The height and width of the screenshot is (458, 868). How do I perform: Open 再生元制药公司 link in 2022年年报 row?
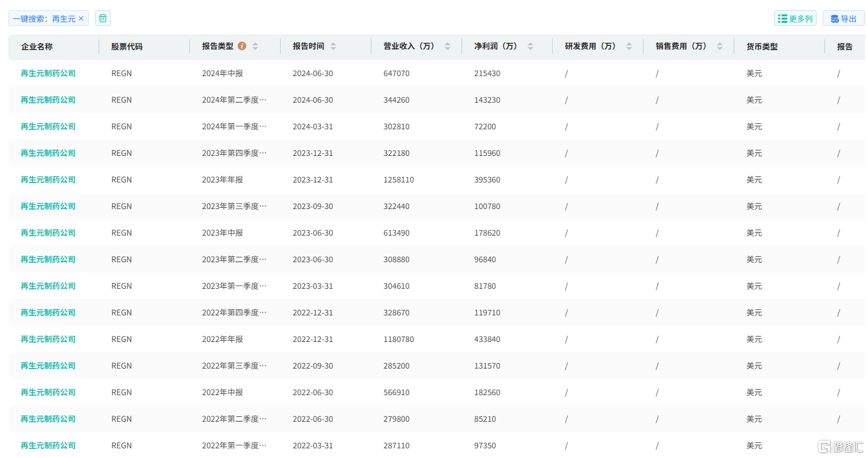click(48, 339)
